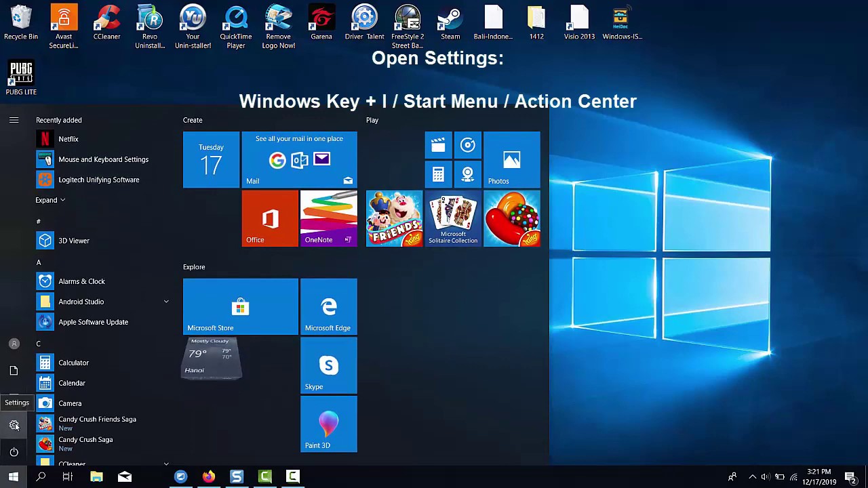Open the Microsoft Edge tile

[328, 306]
